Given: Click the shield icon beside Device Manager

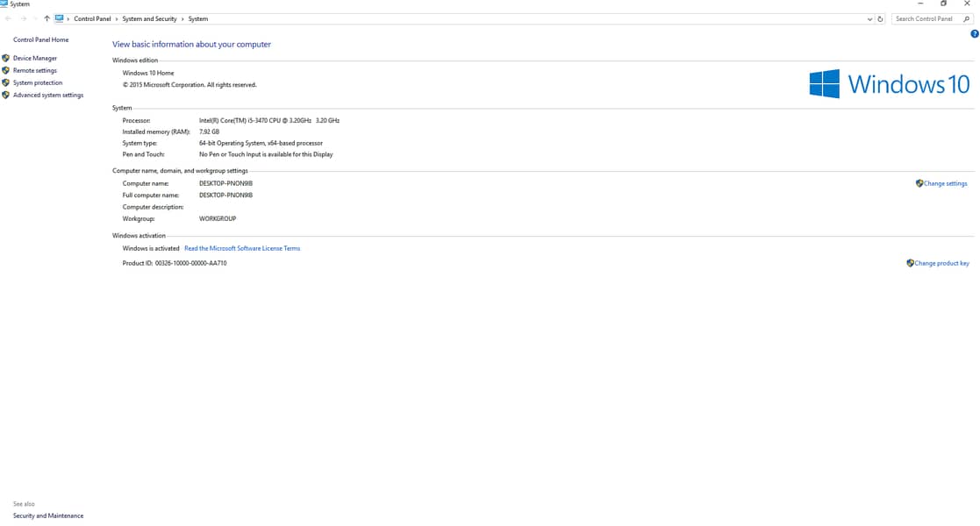Looking at the screenshot, I should pos(6,59).
